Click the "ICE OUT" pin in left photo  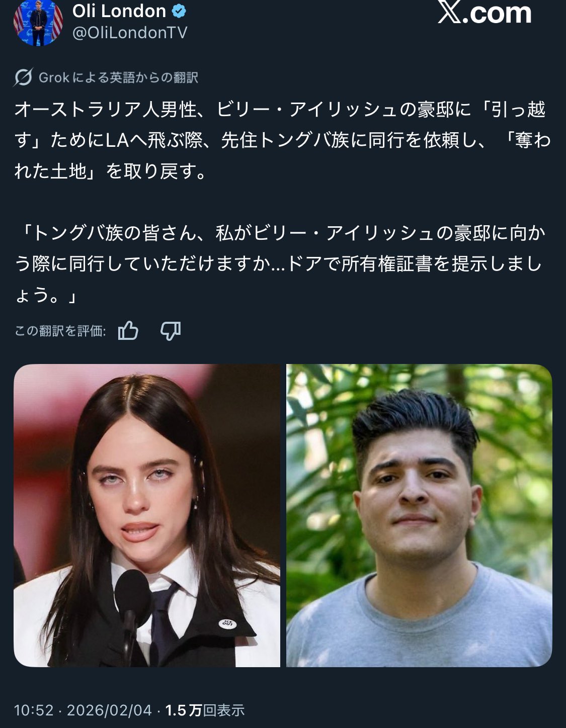[227, 623]
